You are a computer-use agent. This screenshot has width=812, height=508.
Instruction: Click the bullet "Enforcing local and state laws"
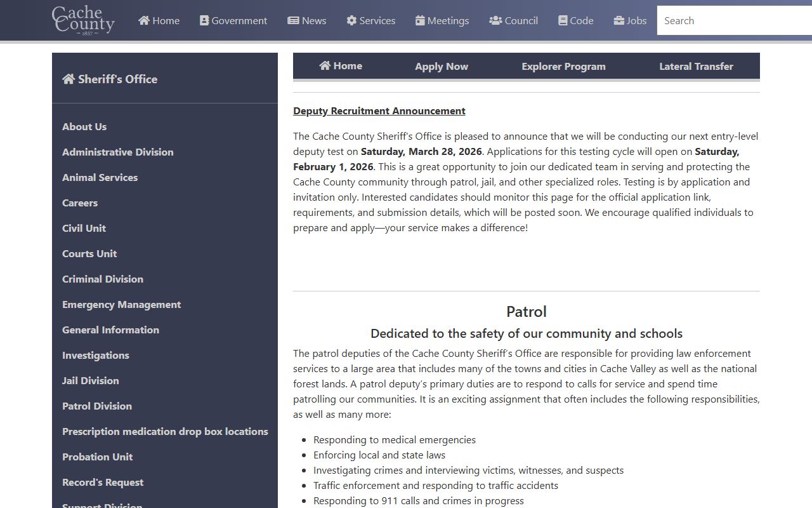pos(379,455)
